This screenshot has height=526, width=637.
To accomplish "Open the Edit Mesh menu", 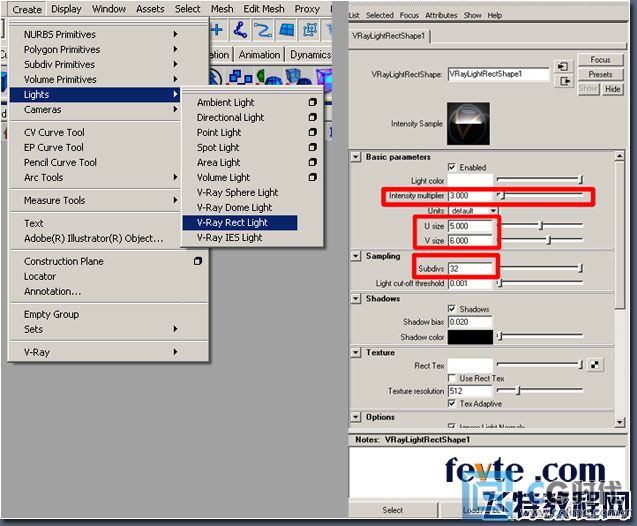I will pos(264,9).
